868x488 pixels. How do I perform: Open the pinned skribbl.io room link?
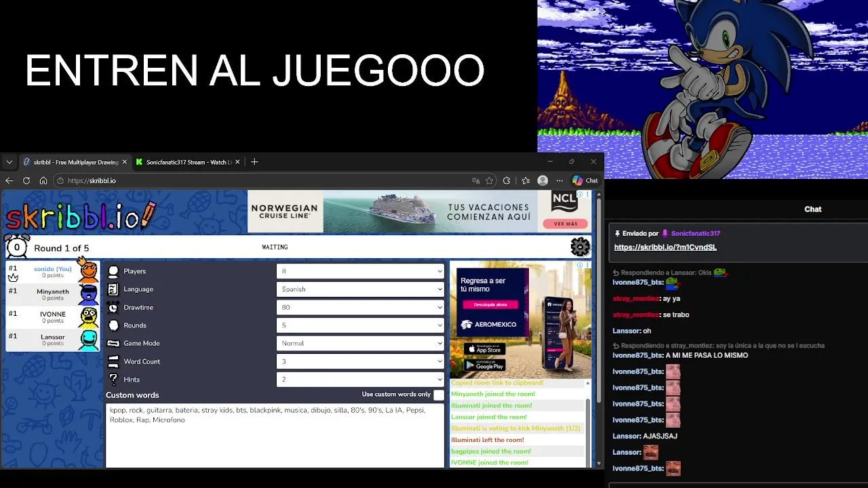[665, 247]
